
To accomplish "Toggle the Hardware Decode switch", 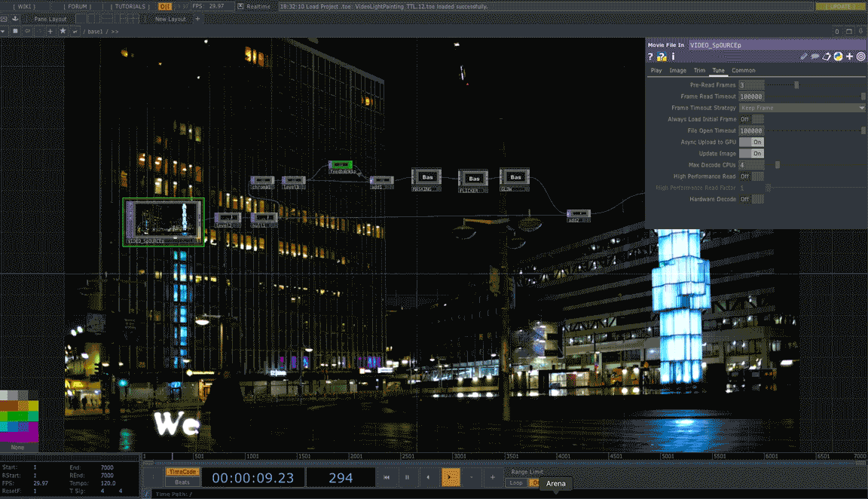I will coord(751,199).
